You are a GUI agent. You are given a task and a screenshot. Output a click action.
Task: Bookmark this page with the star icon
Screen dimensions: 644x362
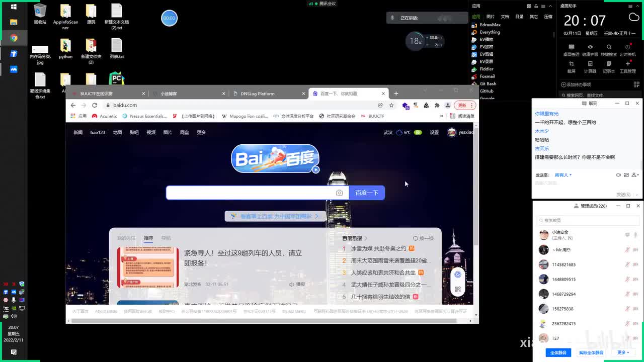[391, 105]
